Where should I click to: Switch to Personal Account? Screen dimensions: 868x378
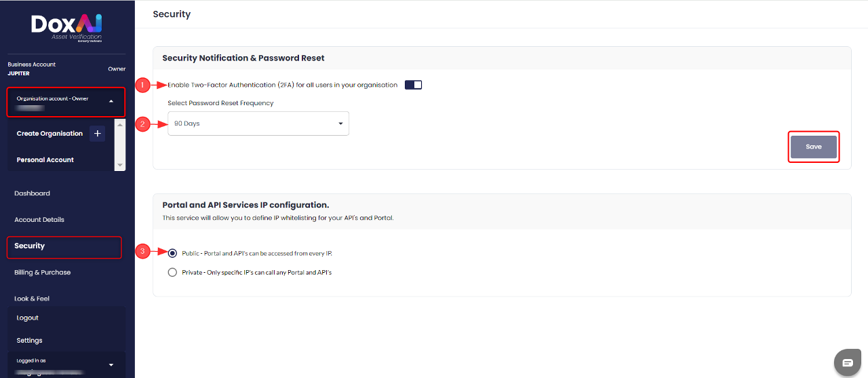(x=45, y=160)
